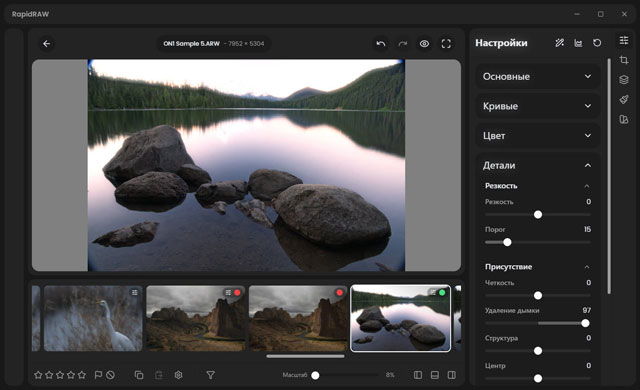Show the histogram
The image size is (640, 390).
tap(578, 43)
